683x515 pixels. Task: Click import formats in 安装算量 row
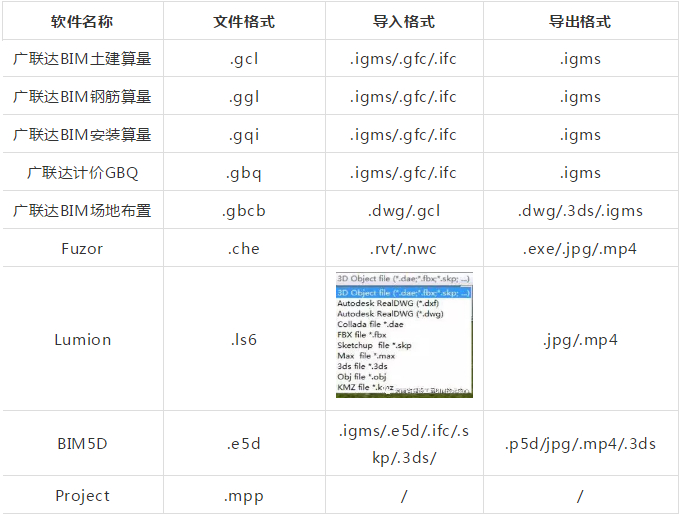403,135
